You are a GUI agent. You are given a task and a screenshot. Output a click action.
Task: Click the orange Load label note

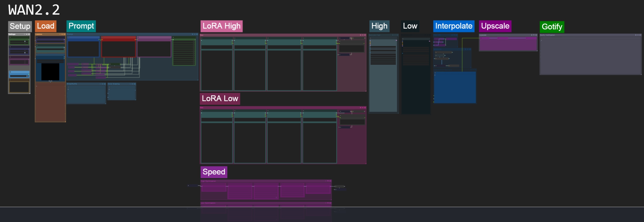[46, 26]
